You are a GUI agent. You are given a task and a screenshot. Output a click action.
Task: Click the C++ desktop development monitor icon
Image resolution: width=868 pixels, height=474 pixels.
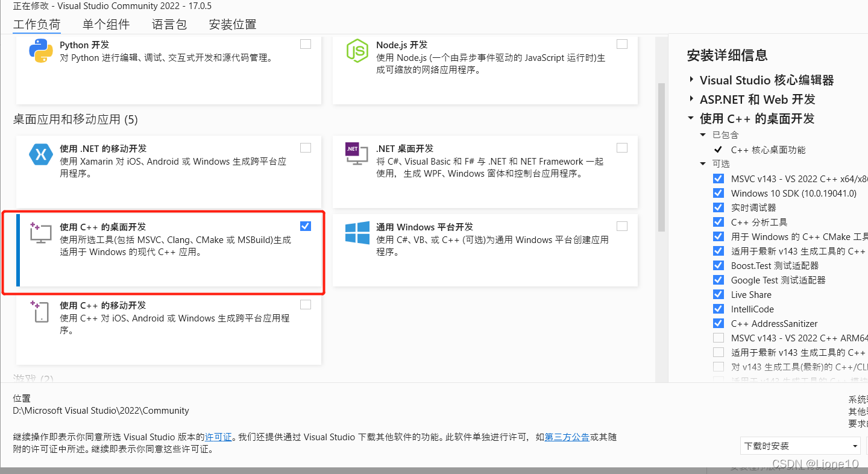point(41,233)
